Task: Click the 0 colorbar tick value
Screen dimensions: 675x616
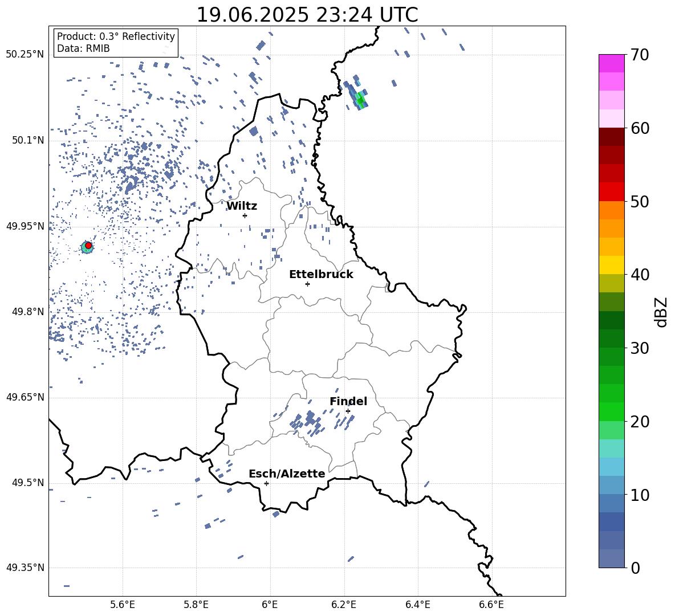Action: pyautogui.click(x=635, y=568)
